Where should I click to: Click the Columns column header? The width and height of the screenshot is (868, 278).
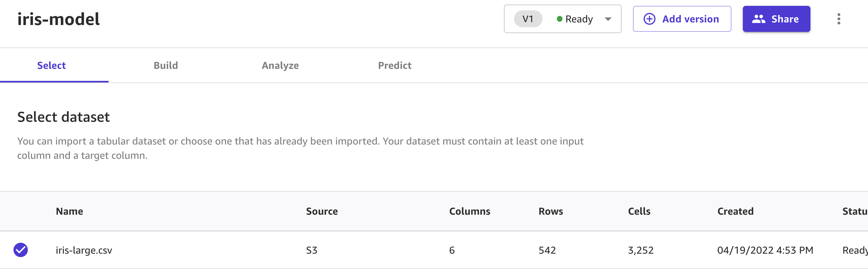tap(469, 211)
